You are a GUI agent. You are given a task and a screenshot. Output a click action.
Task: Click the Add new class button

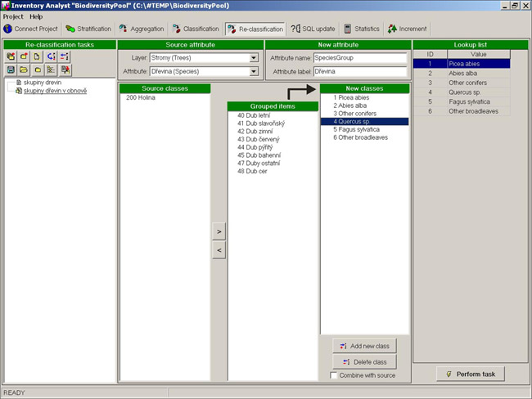363,347
